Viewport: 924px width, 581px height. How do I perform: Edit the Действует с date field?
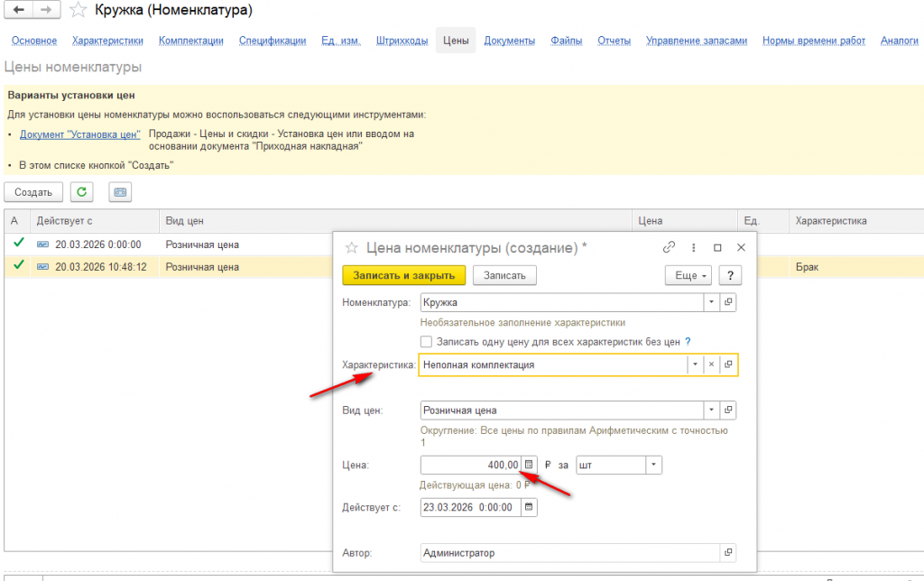pyautogui.click(x=471, y=507)
